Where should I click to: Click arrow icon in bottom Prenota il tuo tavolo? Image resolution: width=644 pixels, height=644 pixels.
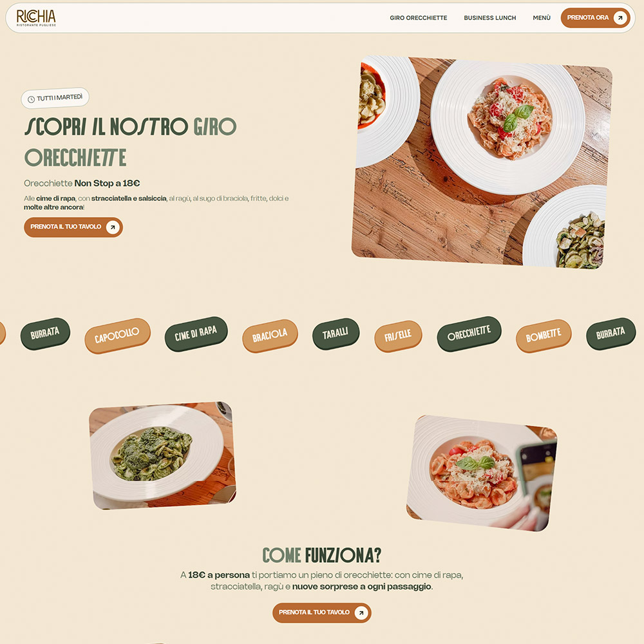click(x=361, y=613)
